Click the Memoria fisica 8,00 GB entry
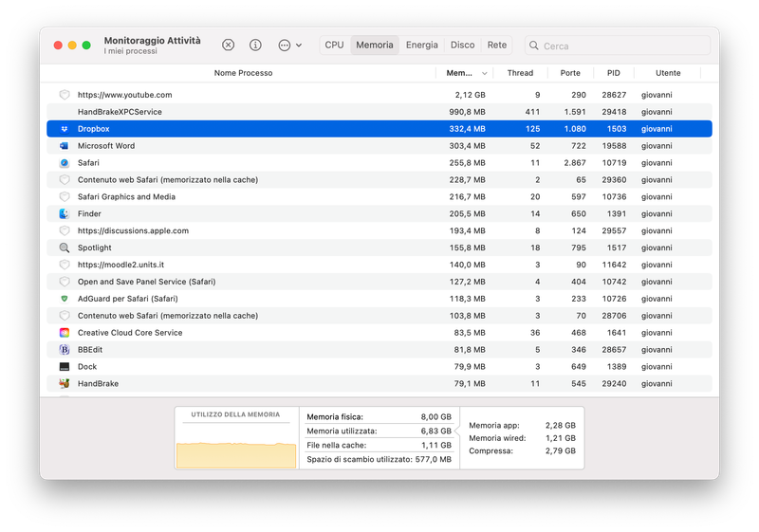 point(379,417)
